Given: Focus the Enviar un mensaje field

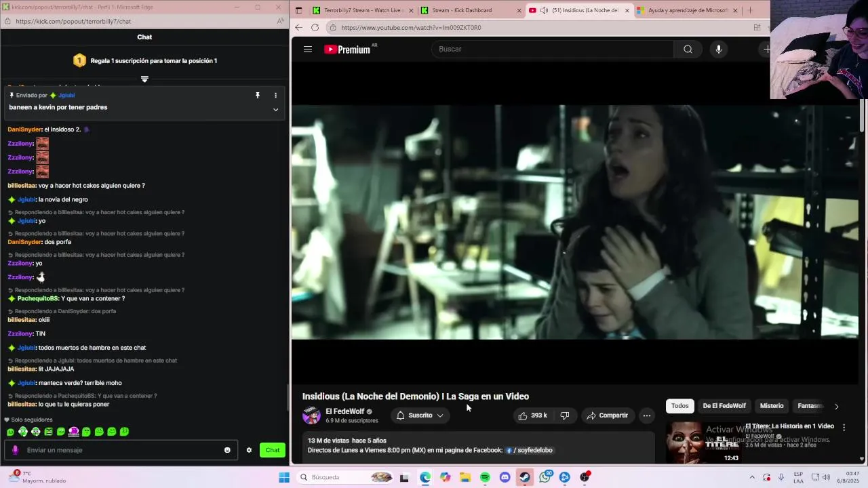Looking at the screenshot, I should click(x=122, y=450).
